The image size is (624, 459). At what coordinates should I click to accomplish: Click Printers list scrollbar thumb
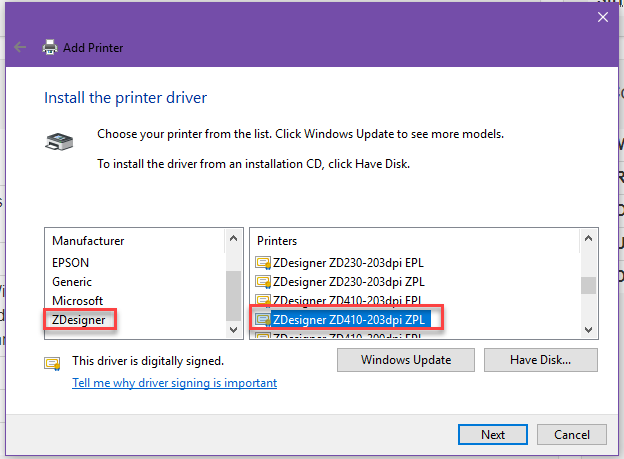pos(588,285)
